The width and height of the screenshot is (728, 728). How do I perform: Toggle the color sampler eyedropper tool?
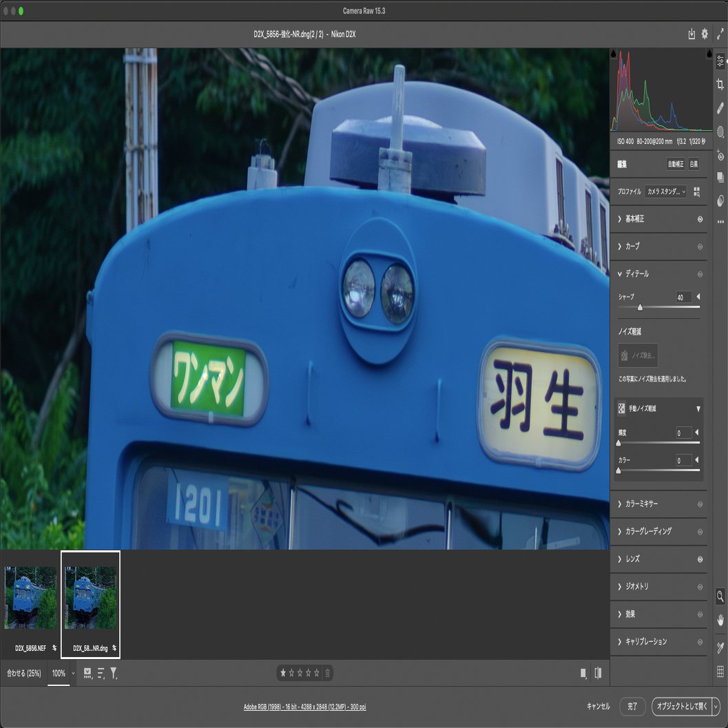click(x=720, y=647)
